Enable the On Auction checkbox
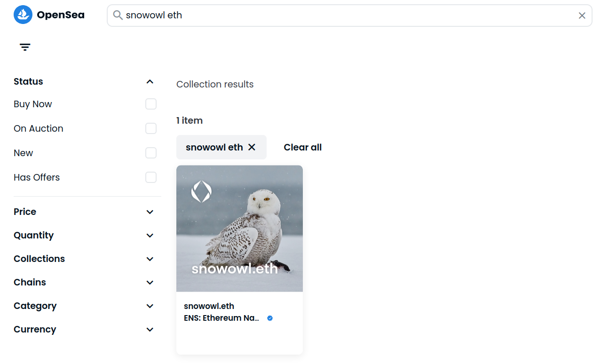601x364 pixels. [151, 128]
